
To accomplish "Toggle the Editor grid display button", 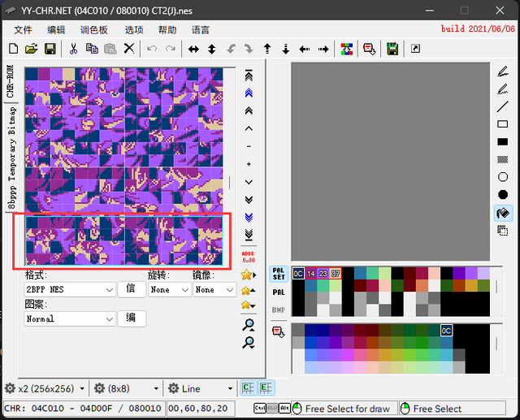I will tap(266, 388).
